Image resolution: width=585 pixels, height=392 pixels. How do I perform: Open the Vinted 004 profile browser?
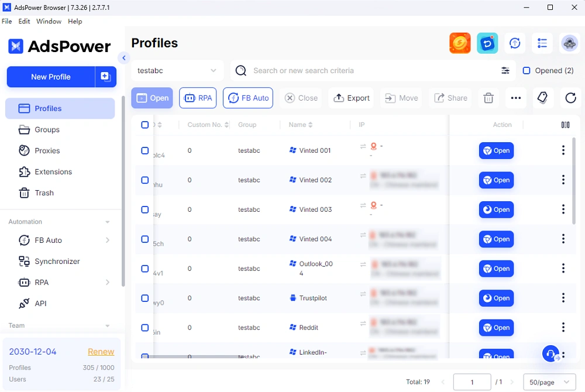[x=496, y=239]
